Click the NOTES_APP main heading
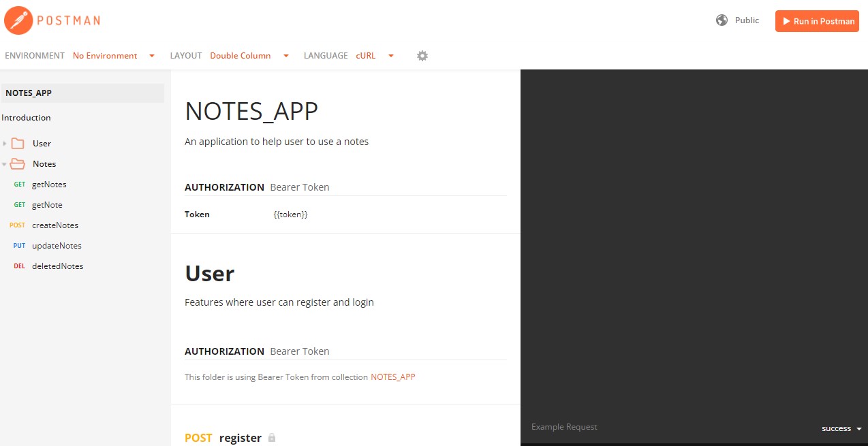Screen dimensions: 868x446 [x=251, y=111]
